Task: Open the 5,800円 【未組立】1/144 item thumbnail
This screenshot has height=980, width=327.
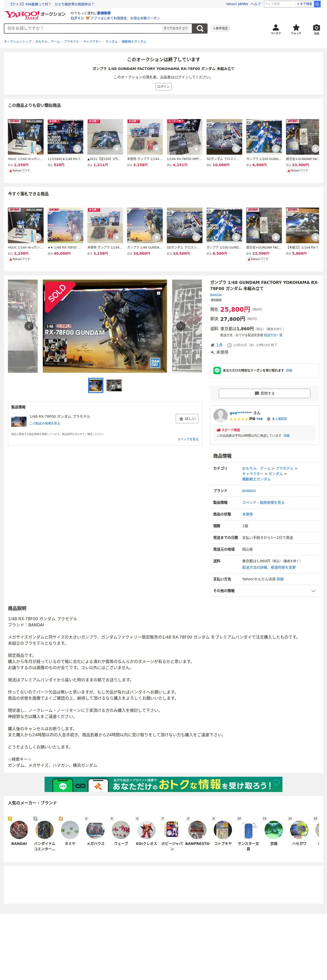Action: (302, 225)
